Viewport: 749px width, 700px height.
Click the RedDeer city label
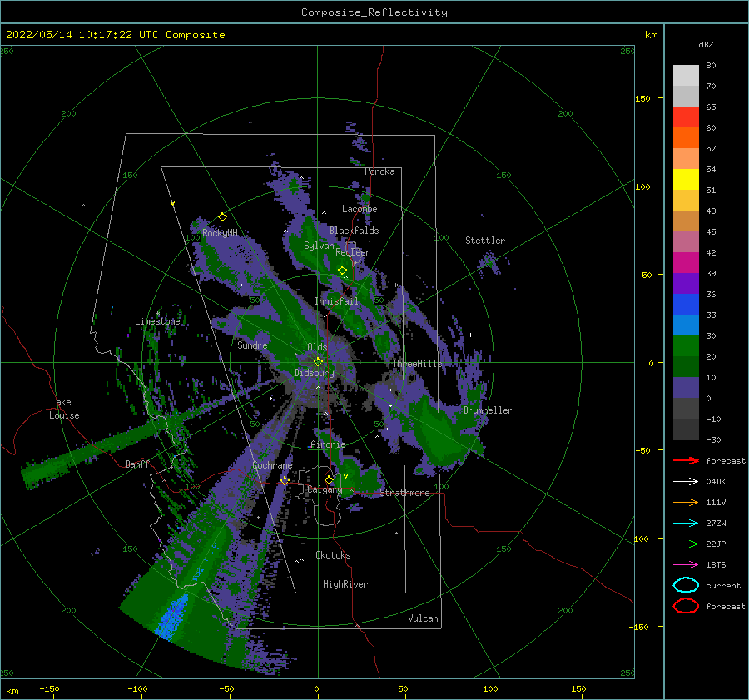tap(353, 252)
